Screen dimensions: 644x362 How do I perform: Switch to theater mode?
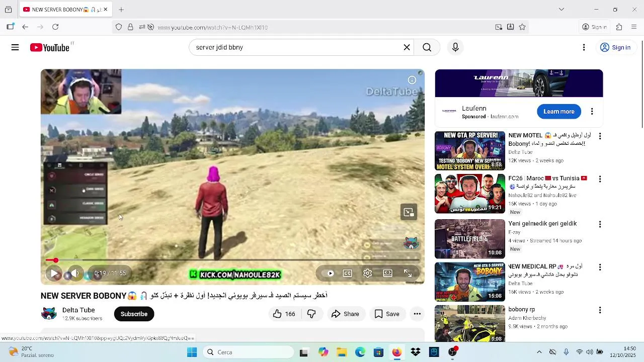pos(387,274)
